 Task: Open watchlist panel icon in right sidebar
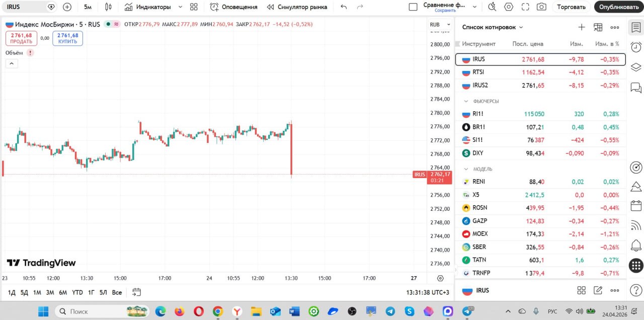click(x=636, y=27)
